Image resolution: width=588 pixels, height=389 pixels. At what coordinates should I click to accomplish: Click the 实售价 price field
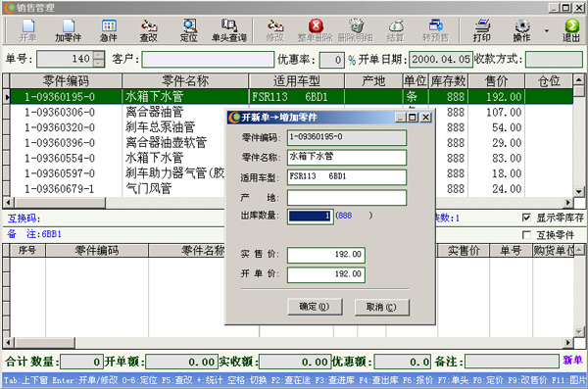click(326, 255)
